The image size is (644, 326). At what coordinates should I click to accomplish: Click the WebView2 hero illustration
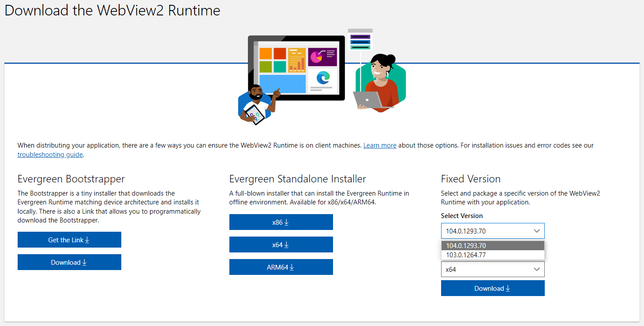click(321, 76)
